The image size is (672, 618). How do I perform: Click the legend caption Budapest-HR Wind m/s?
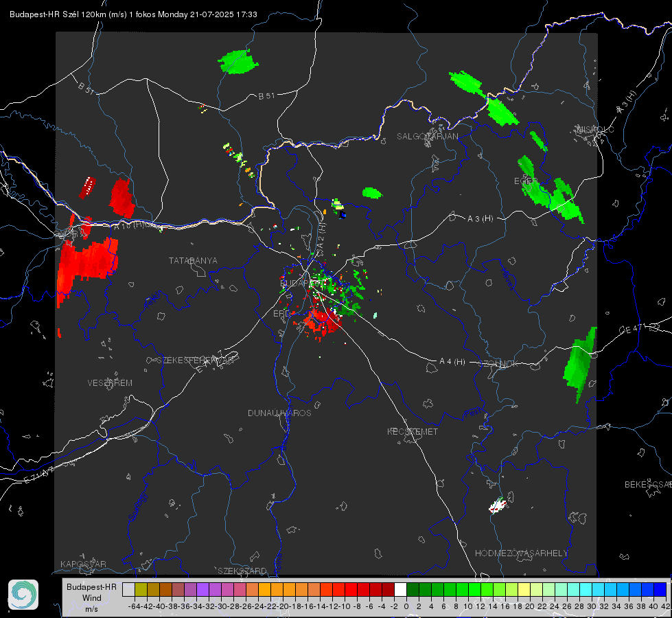(92, 598)
